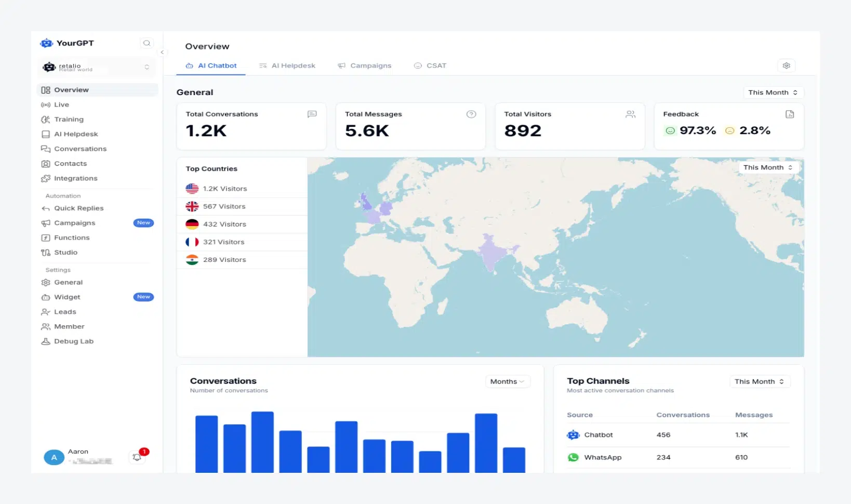
Task: Click the Campaigns megaphone icon in sidebar
Action: tap(46, 223)
